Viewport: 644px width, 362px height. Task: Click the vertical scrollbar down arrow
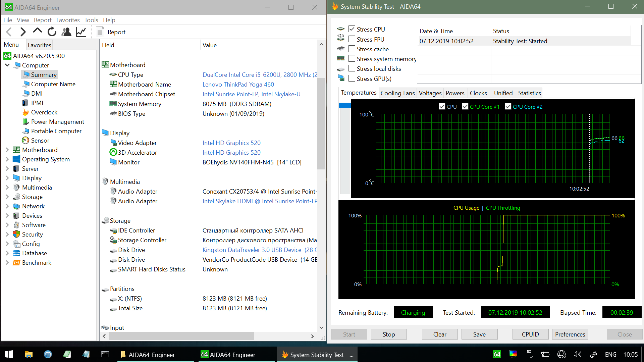(321, 327)
